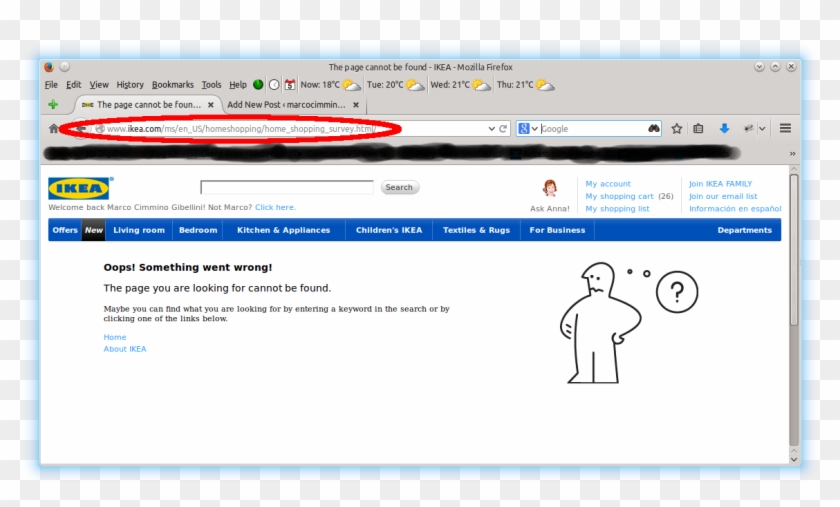This screenshot has width=840, height=507.
Task: Open new tab with green plus
Action: click(53, 105)
